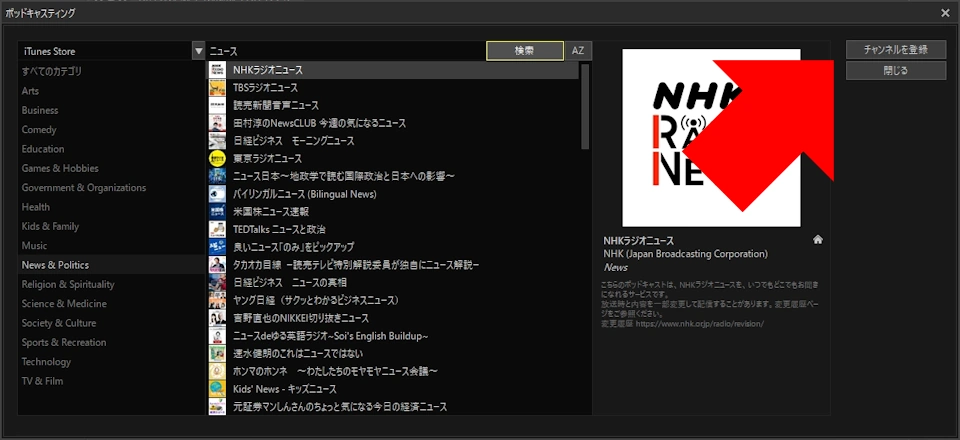Click the ニュース日本 地政学 podcast icon

(x=217, y=176)
